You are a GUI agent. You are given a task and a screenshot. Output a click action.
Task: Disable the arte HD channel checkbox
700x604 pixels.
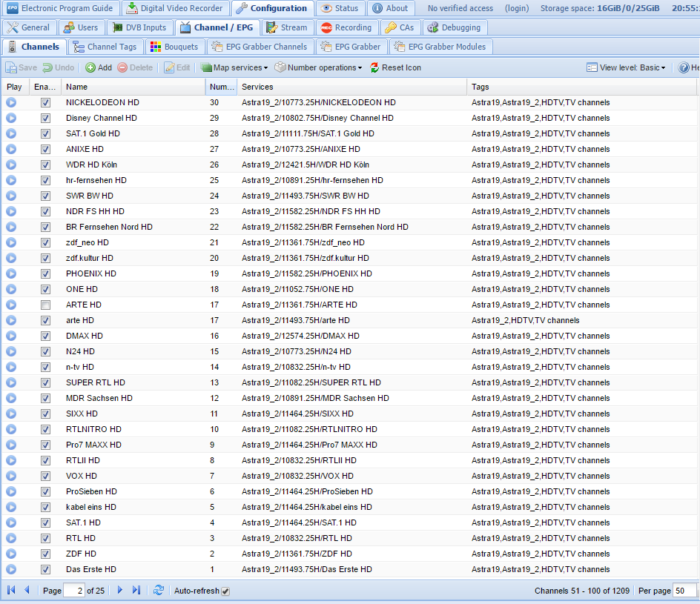45,321
